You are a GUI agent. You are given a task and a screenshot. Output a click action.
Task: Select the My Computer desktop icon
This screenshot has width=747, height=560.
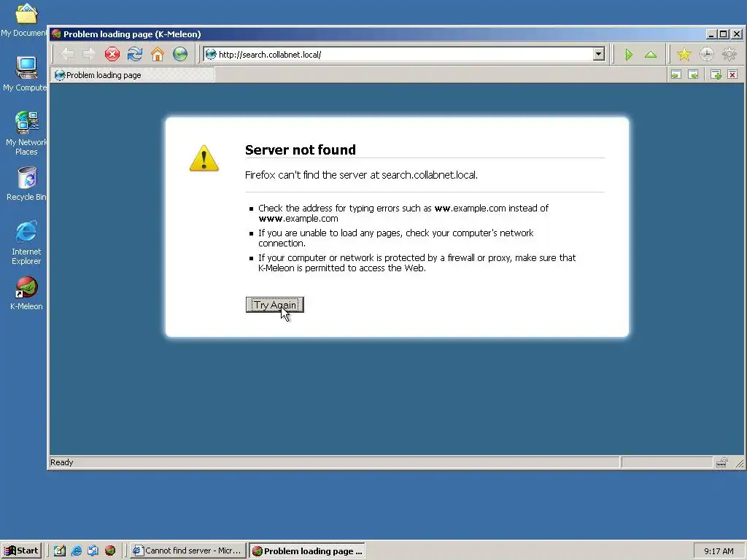(25, 74)
